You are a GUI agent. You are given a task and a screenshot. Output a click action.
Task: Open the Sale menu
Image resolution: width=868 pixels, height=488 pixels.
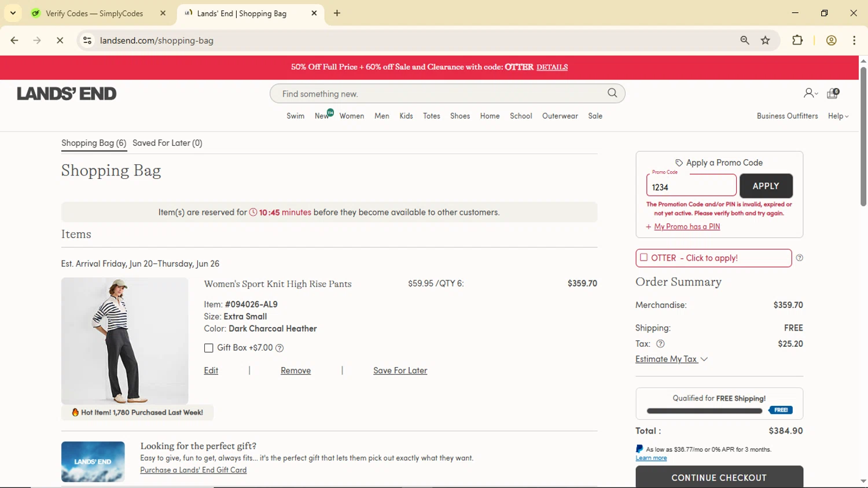595,116
